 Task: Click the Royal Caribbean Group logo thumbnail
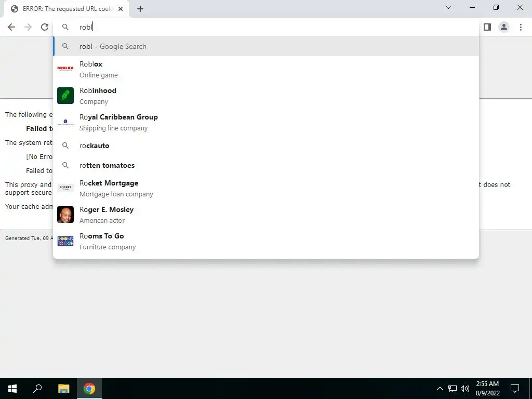click(x=65, y=122)
